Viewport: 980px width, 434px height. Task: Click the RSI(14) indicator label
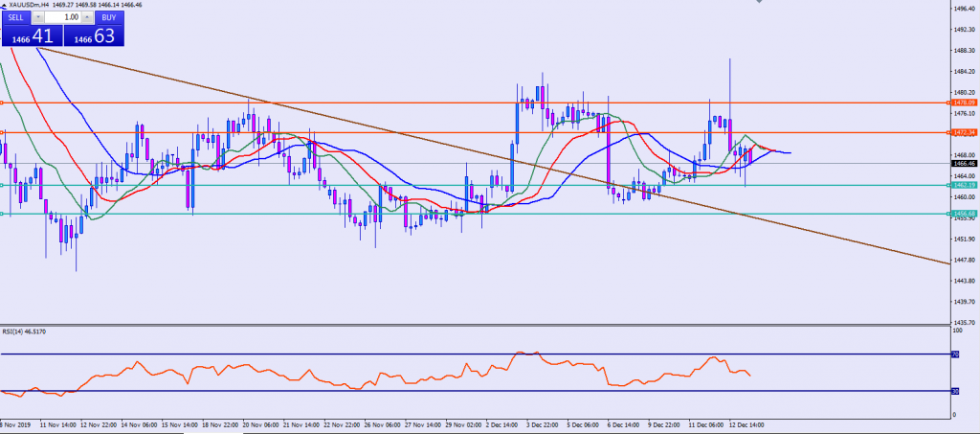[22, 331]
